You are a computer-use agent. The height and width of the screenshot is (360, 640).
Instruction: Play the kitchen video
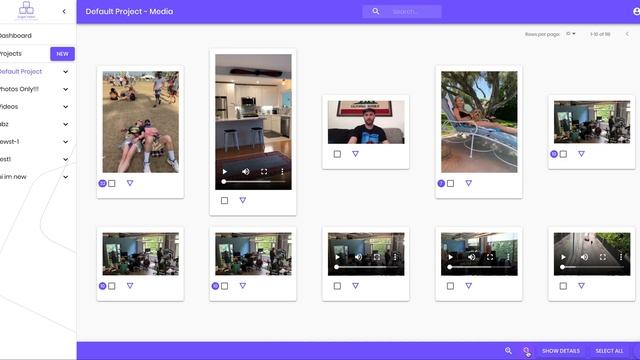(224, 171)
